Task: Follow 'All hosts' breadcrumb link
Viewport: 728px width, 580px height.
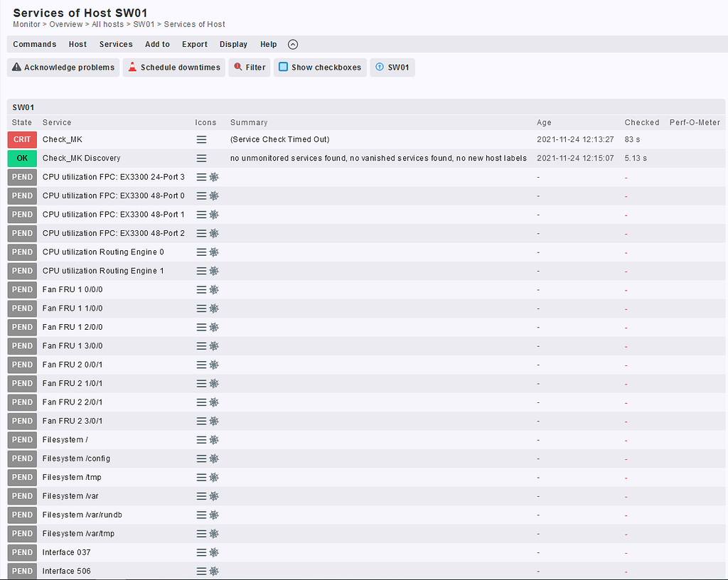Action: coord(107,24)
